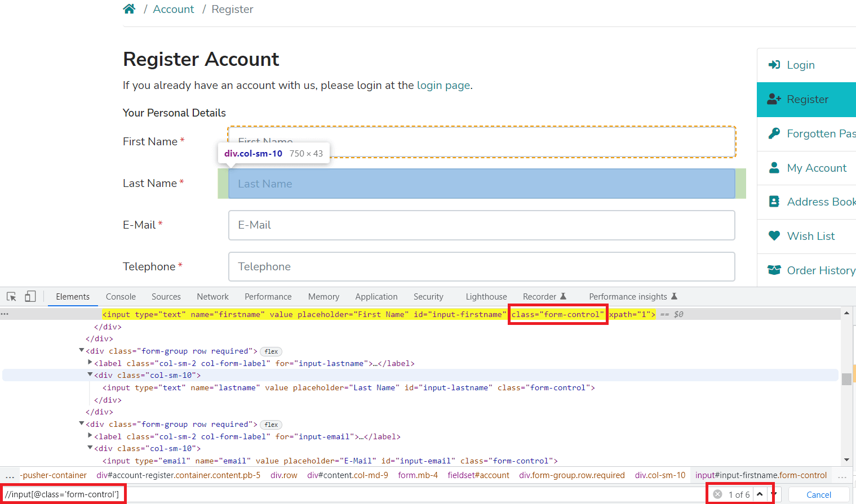
Task: Clear the DevTools search box
Action: 717,494
